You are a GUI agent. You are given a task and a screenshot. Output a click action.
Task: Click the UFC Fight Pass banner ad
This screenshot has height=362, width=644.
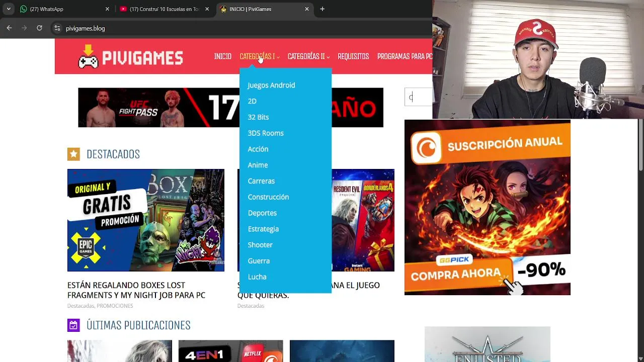click(158, 108)
